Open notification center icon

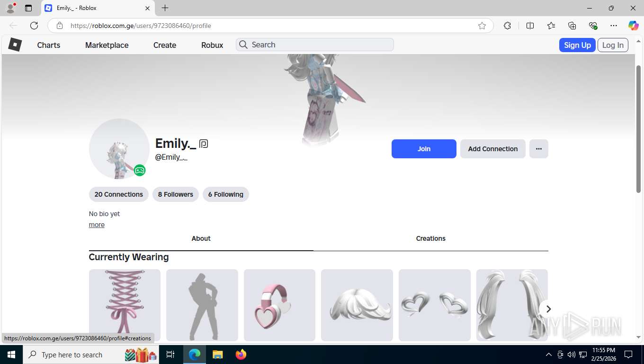(x=628, y=355)
